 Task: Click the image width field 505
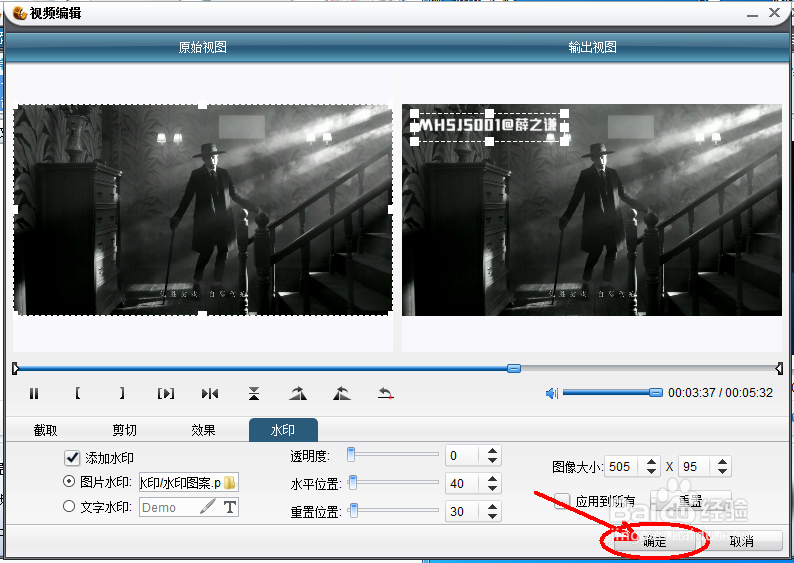(x=623, y=466)
